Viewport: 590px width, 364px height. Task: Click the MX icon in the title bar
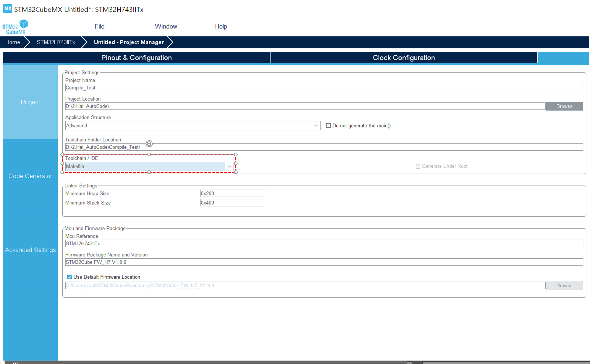pyautogui.click(x=7, y=9)
